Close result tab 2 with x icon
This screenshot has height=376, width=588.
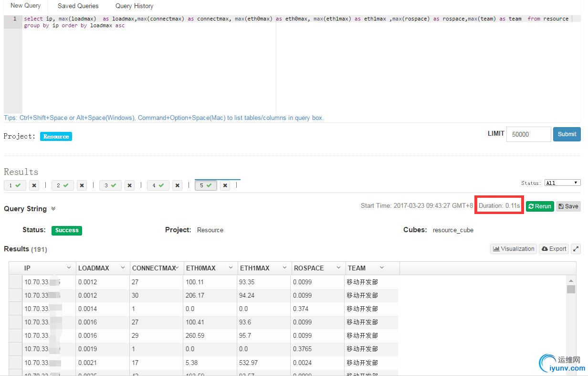(82, 185)
